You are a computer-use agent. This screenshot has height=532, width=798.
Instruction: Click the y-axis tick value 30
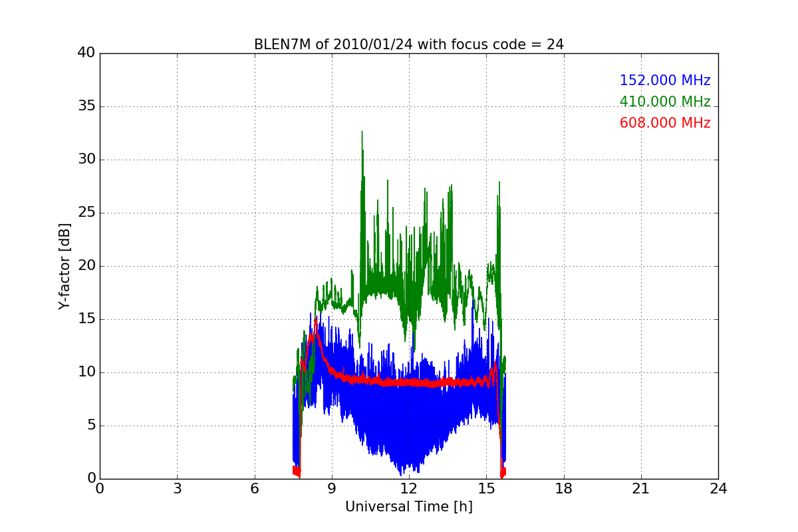86,160
